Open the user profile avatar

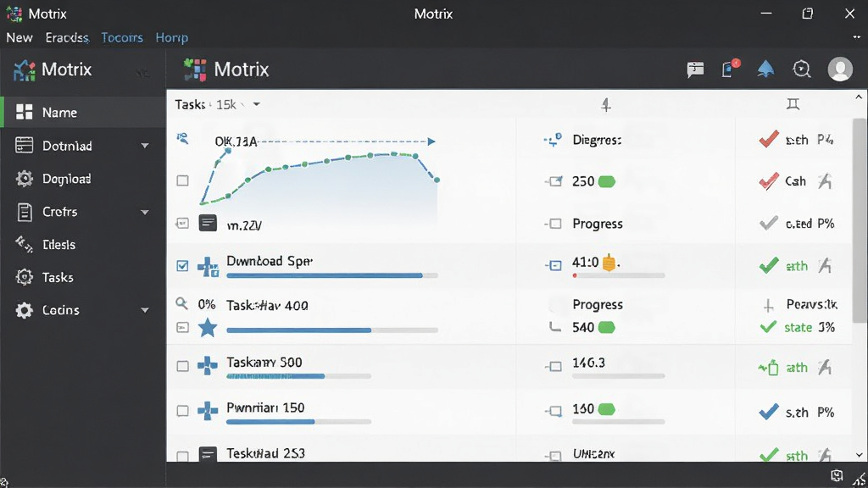coord(840,69)
